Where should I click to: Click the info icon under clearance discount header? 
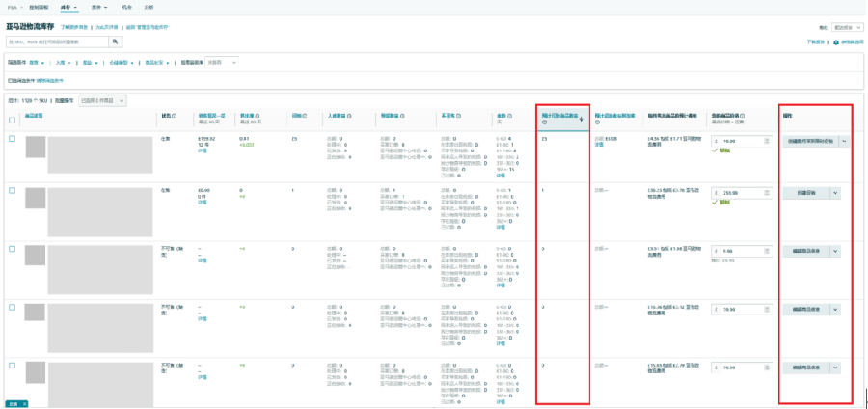click(x=597, y=123)
